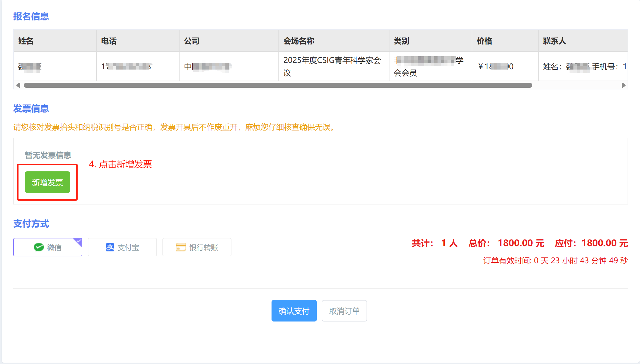
Task: Click the 电话 column header
Action: coord(109,41)
